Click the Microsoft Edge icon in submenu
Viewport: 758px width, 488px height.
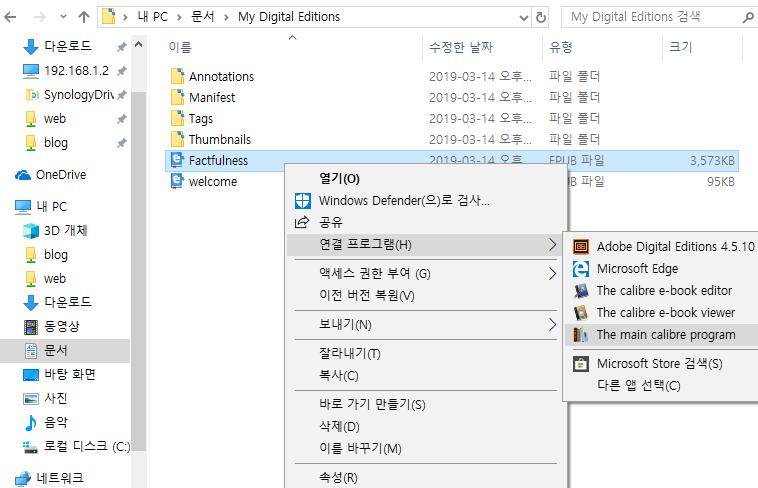(581, 268)
